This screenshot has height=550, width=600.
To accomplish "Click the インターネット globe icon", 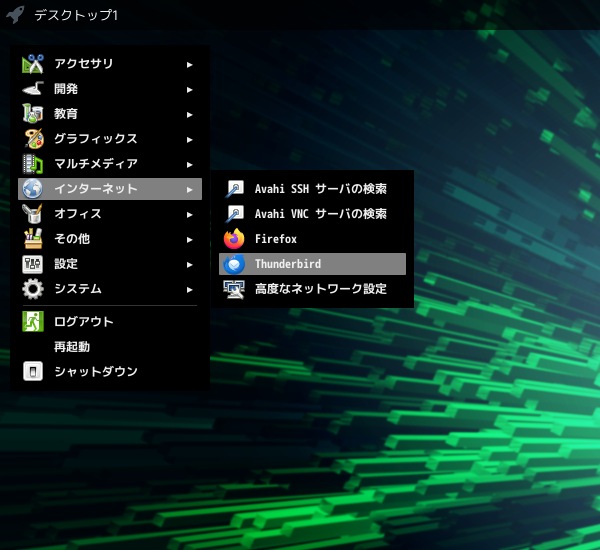I will (x=33, y=189).
